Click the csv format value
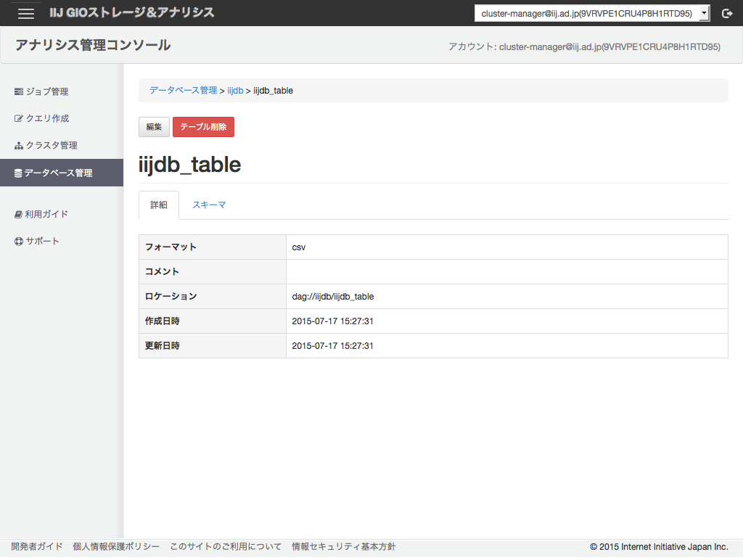743x560 pixels. point(298,247)
